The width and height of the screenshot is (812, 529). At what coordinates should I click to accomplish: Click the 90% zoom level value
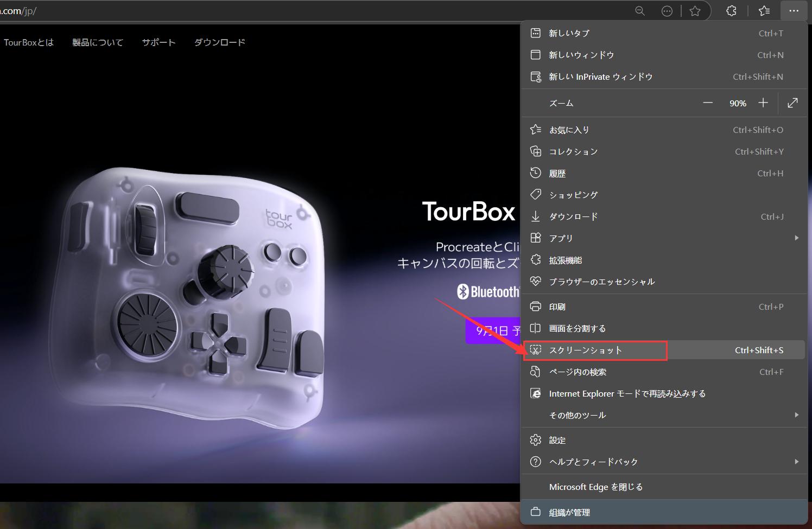point(738,103)
